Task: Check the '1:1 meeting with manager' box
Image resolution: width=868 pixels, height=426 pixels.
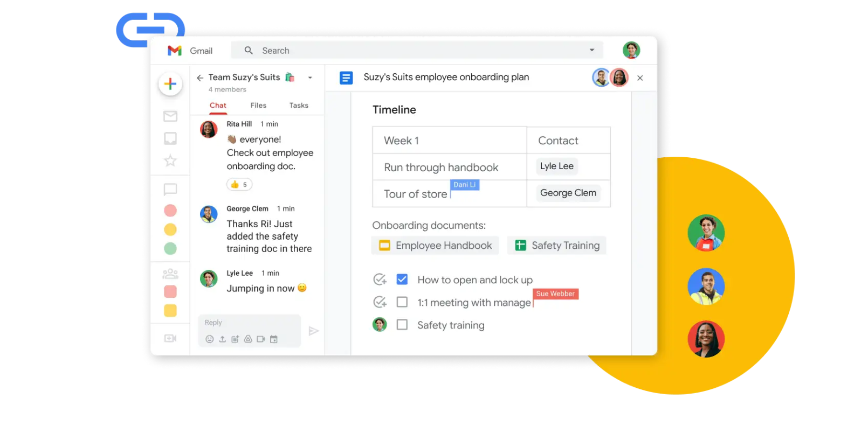Action: point(402,302)
